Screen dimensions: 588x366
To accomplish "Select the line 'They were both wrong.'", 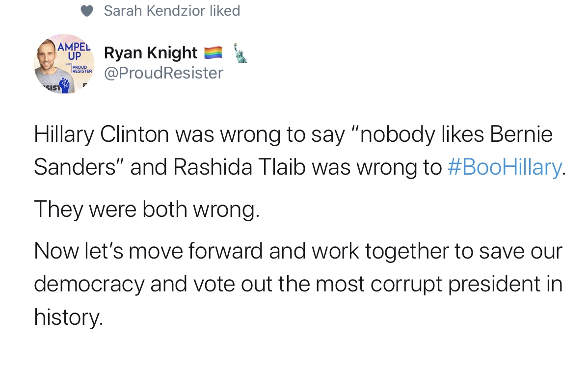I will 147,209.
